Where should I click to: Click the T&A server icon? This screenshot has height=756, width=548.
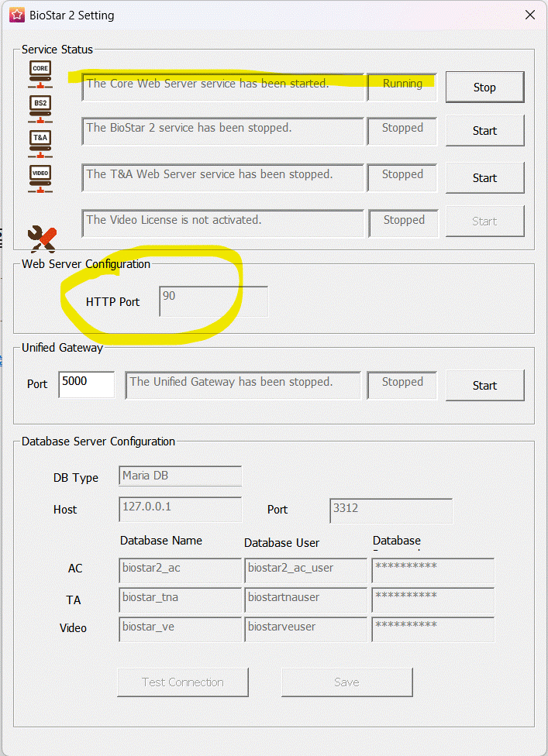(x=40, y=143)
